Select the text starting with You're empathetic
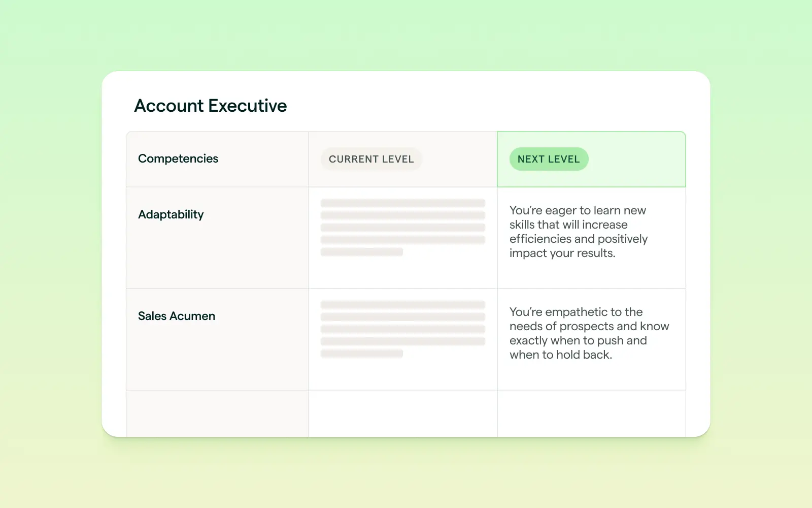The width and height of the screenshot is (812, 508). tap(589, 333)
